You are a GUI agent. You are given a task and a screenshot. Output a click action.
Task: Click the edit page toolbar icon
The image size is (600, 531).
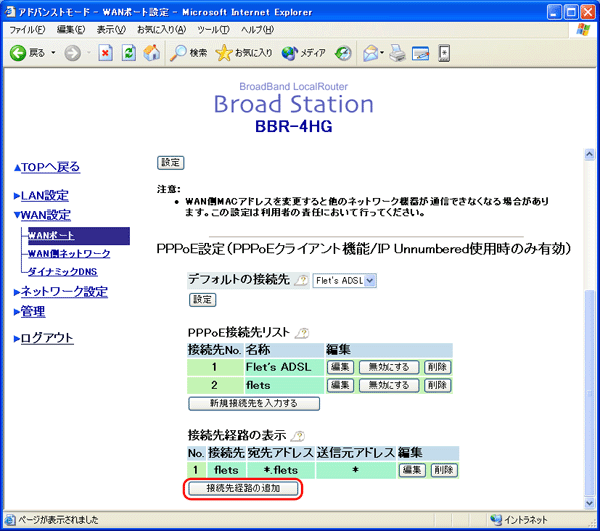pos(421,54)
